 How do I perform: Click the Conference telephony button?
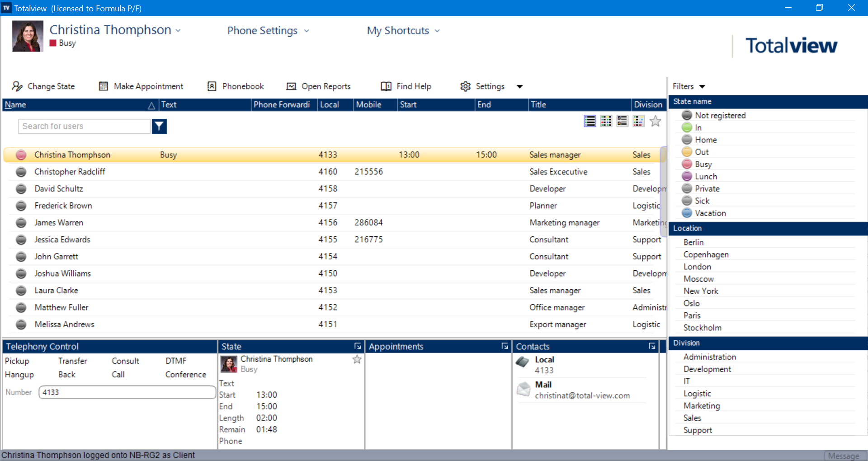(186, 375)
